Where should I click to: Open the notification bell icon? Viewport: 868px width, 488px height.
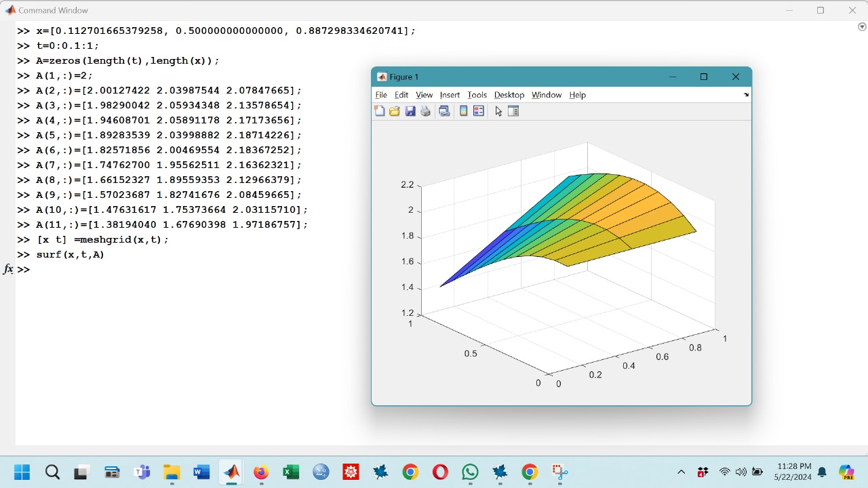(x=823, y=472)
